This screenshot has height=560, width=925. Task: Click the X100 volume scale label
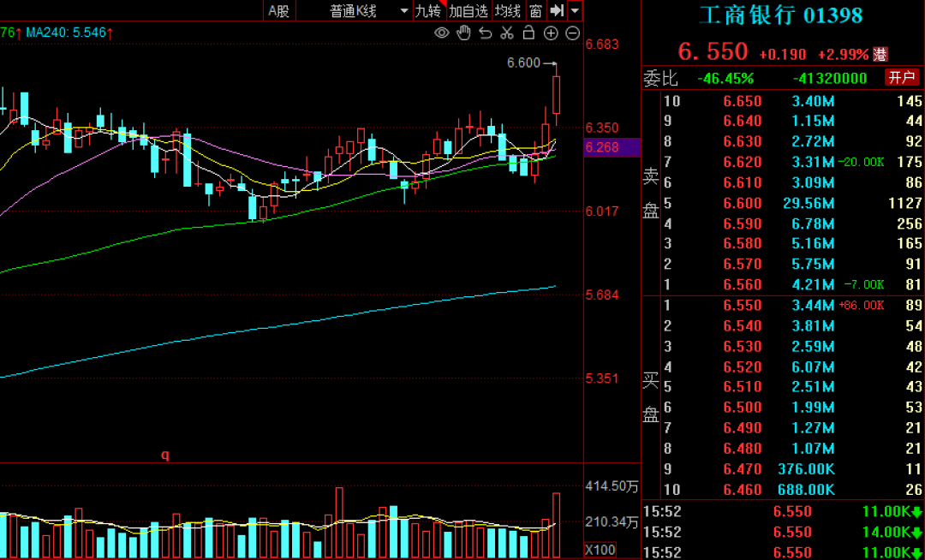pyautogui.click(x=600, y=550)
